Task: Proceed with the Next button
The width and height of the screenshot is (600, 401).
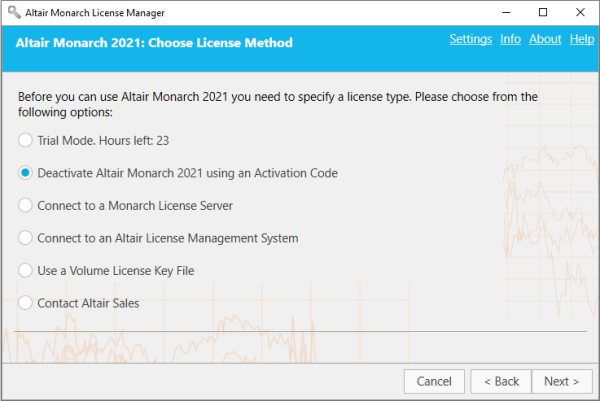Action: 562,381
